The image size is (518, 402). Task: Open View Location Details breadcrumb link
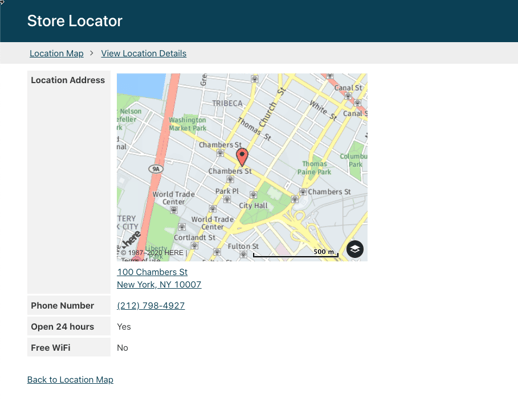144,53
